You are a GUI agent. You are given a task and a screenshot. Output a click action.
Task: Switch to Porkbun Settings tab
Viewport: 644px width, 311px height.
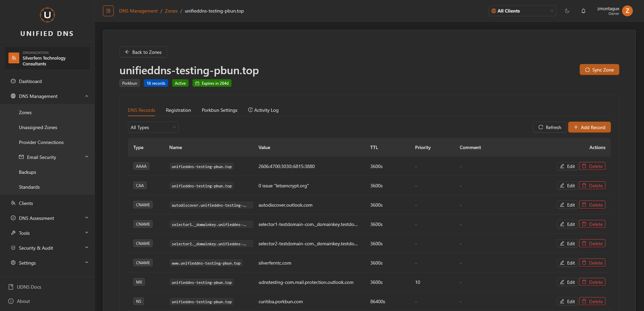tap(220, 110)
